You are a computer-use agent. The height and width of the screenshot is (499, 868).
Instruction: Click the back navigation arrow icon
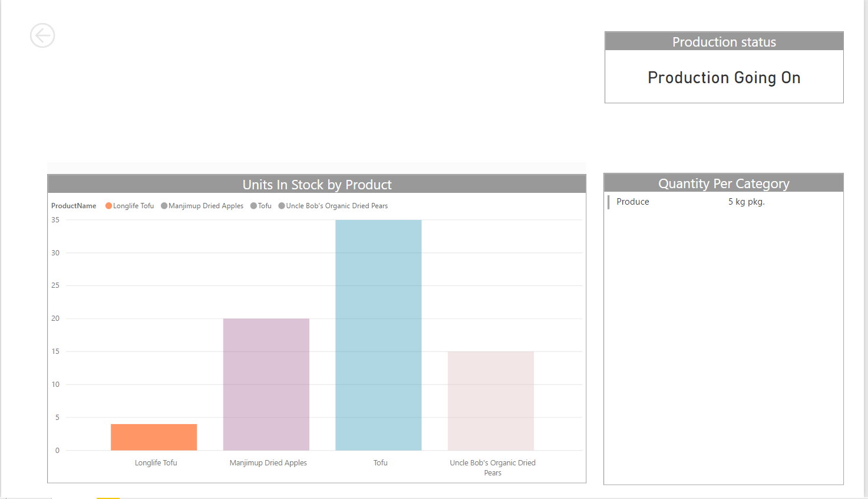[x=42, y=35]
